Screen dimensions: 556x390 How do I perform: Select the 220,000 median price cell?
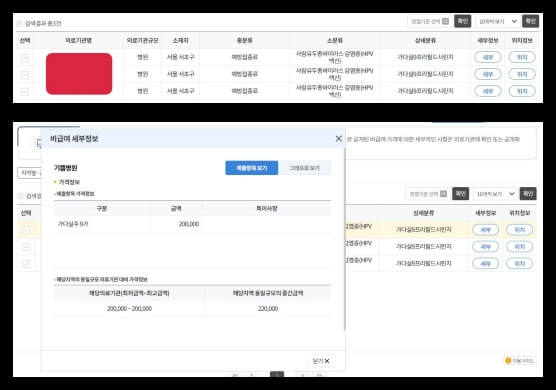268,308
